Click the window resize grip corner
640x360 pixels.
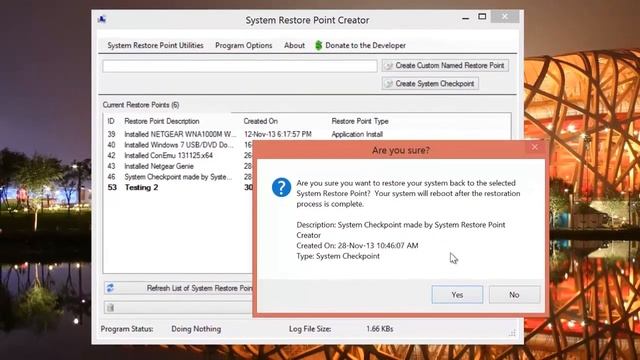(x=512, y=333)
